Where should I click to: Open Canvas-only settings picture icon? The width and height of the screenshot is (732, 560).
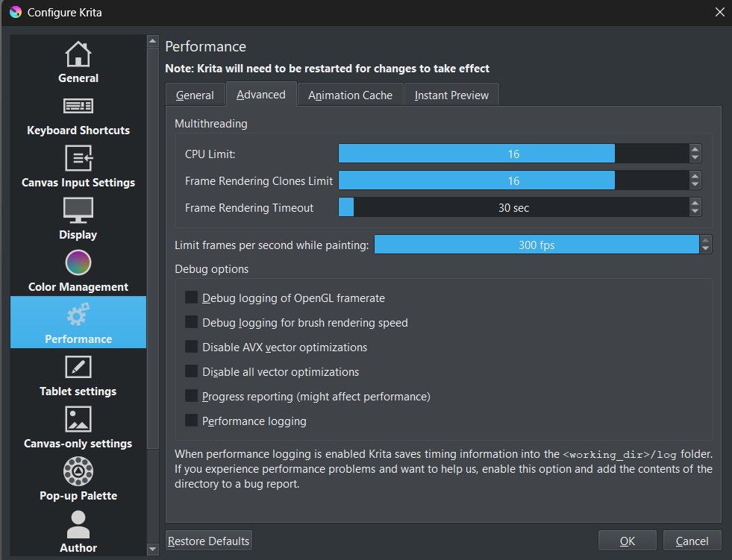pos(78,419)
